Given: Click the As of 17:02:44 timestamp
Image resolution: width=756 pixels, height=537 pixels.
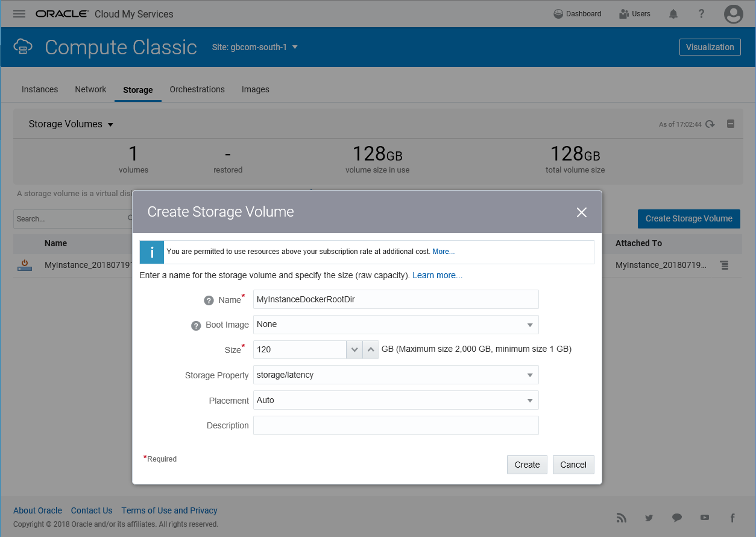Looking at the screenshot, I should (x=680, y=124).
